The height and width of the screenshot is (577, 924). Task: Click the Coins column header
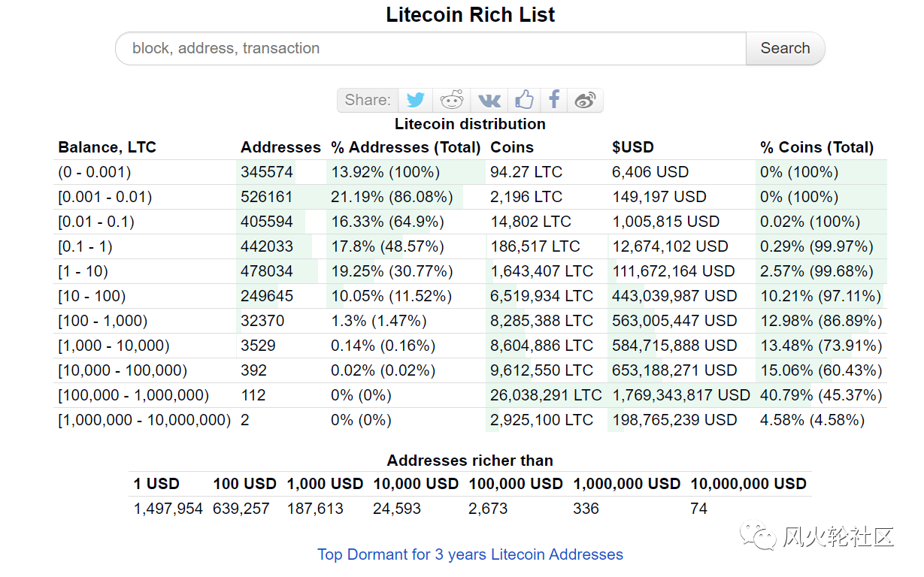pos(512,147)
